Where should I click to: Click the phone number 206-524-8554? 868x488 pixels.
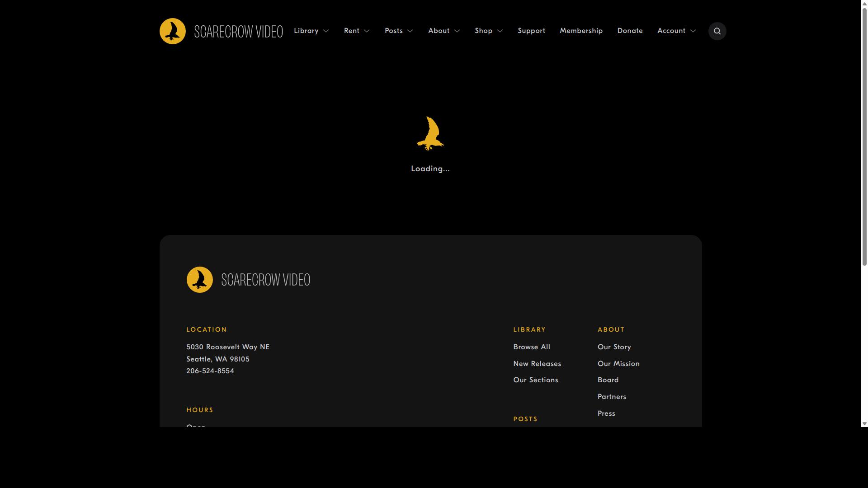click(x=210, y=371)
